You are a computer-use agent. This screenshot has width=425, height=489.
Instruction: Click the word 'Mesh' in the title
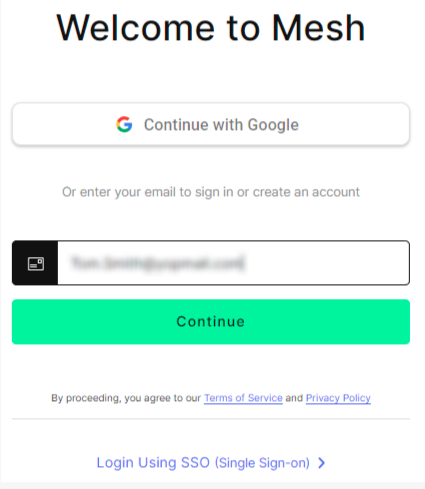click(319, 28)
